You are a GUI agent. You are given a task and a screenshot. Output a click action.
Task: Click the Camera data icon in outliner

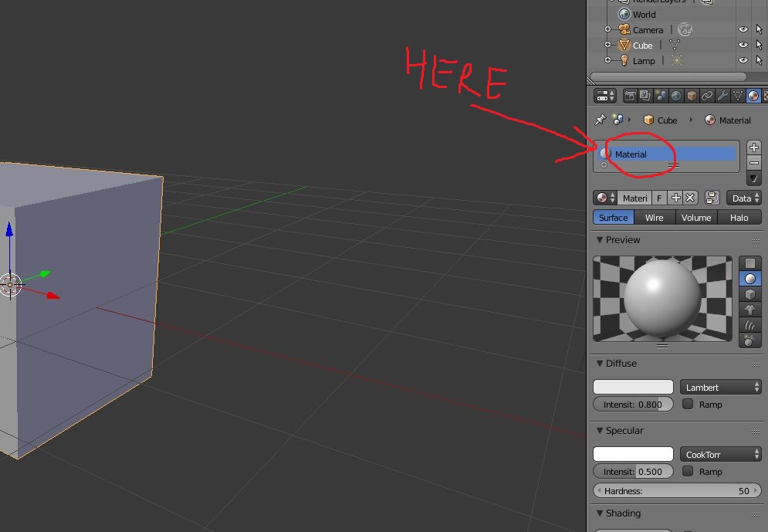click(x=685, y=30)
